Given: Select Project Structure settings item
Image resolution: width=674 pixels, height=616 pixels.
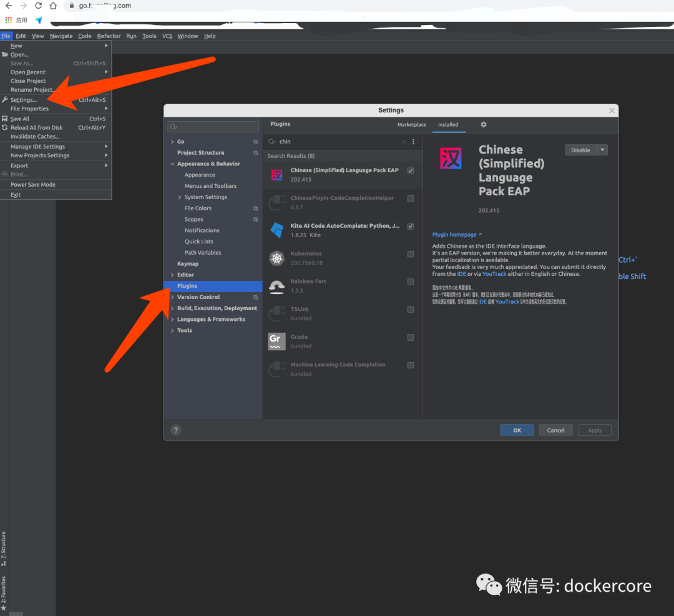Looking at the screenshot, I should 201,153.
